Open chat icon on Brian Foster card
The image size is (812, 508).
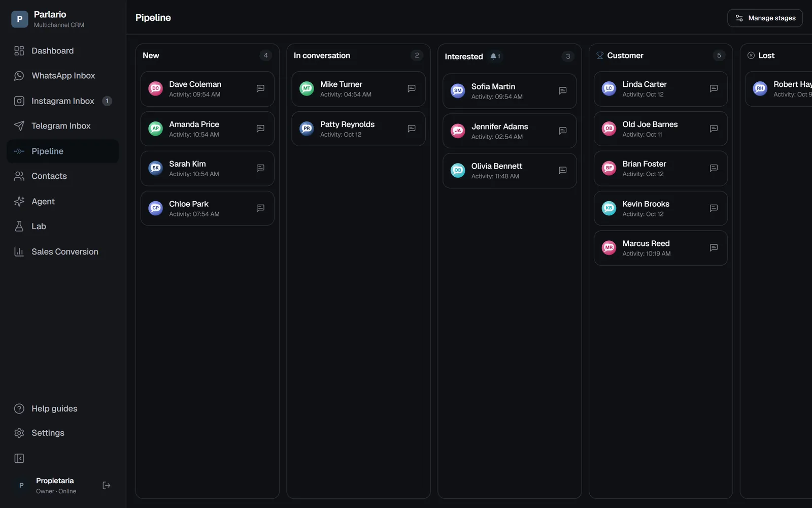[714, 168]
